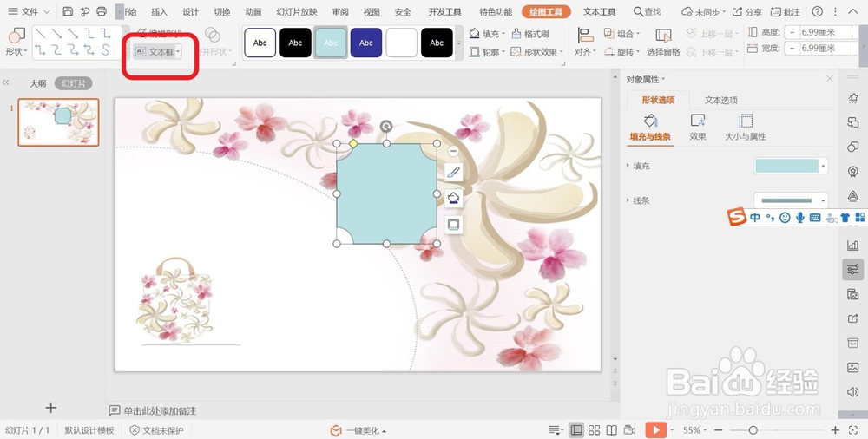Click the notes area 单击此处添加备注
Screen dimensions: 868x439
click(x=160, y=410)
